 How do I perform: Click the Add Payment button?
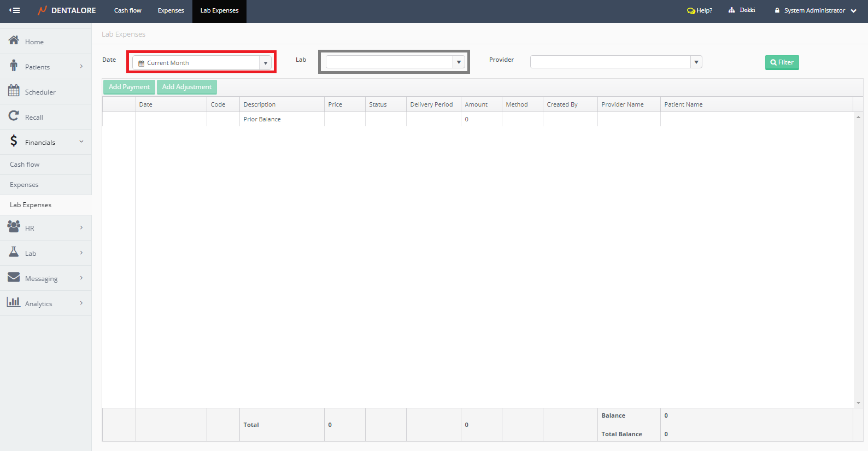[x=129, y=87]
